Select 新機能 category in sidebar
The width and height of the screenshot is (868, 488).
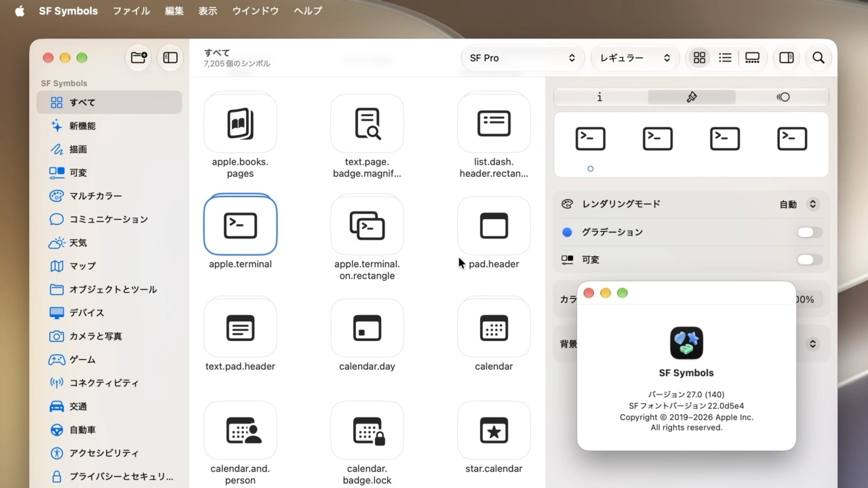[x=109, y=126]
